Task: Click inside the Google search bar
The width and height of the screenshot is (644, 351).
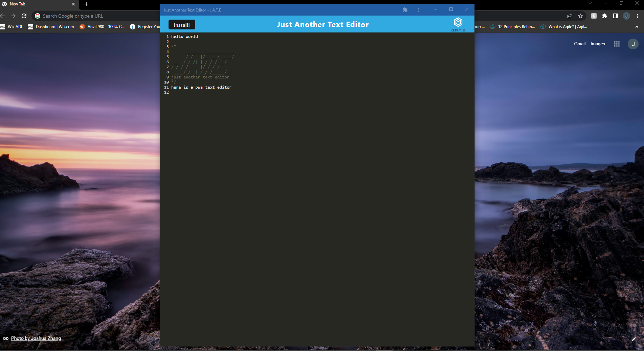Action: (85, 16)
